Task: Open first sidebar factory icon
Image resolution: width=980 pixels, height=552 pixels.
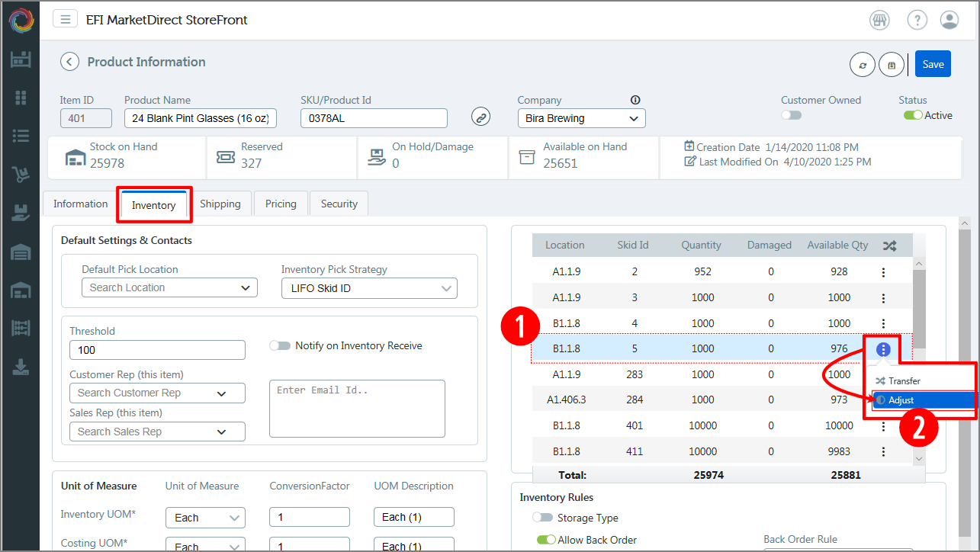Action: pyautogui.click(x=21, y=59)
